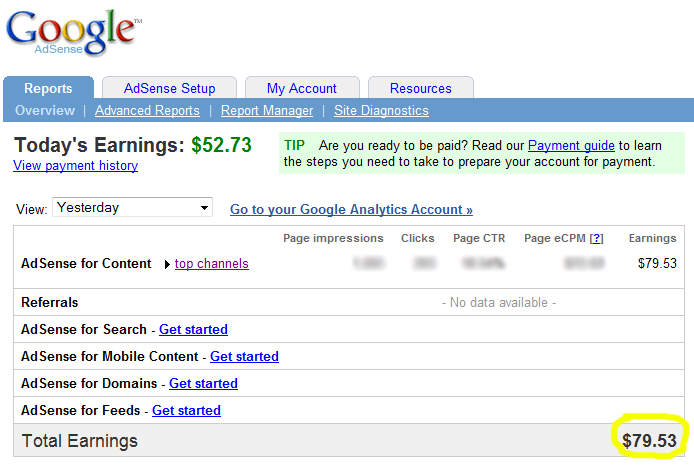Click the Google AdSense logo

tap(73, 33)
